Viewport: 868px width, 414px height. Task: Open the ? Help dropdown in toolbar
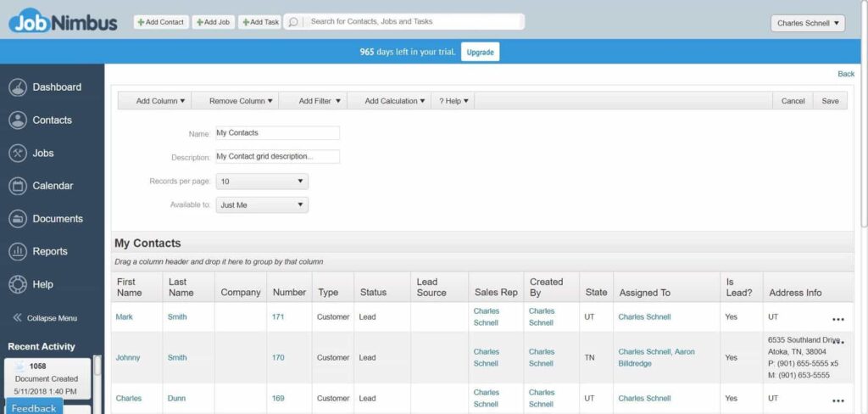454,101
